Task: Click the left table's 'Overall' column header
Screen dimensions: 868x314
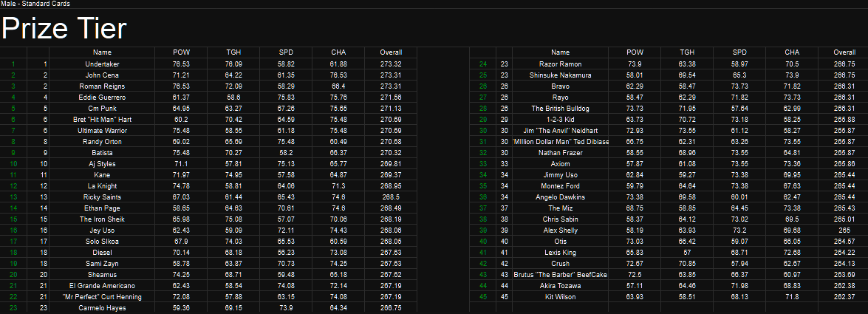Action: (x=391, y=52)
